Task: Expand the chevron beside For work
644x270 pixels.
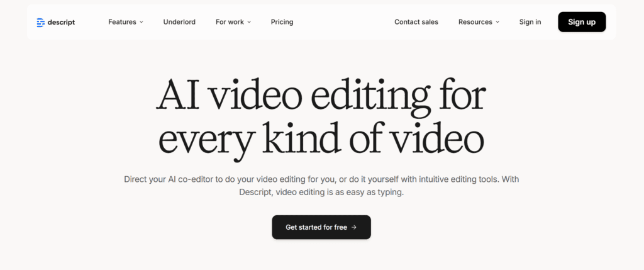Action: click(x=249, y=22)
